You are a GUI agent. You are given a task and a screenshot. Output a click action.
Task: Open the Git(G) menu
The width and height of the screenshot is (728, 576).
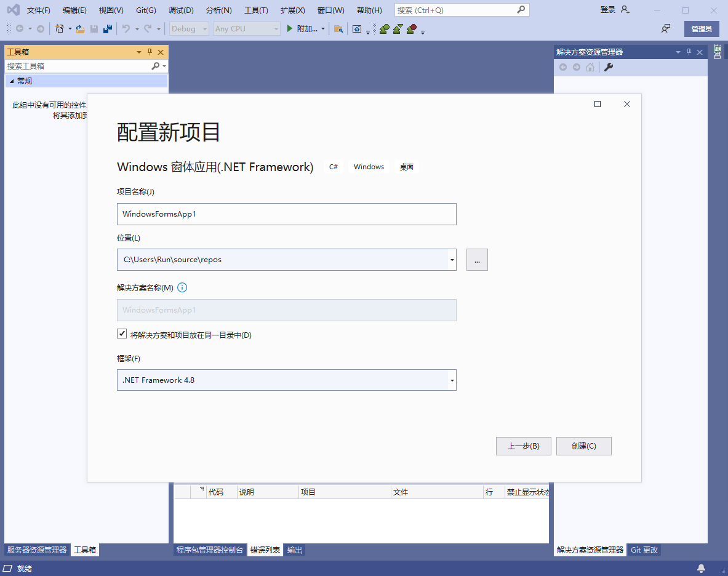[x=145, y=10]
